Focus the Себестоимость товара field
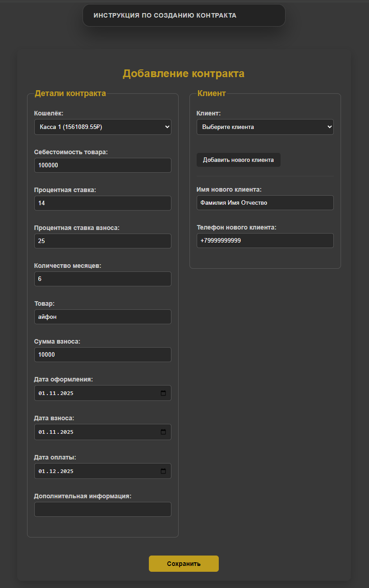 point(102,165)
